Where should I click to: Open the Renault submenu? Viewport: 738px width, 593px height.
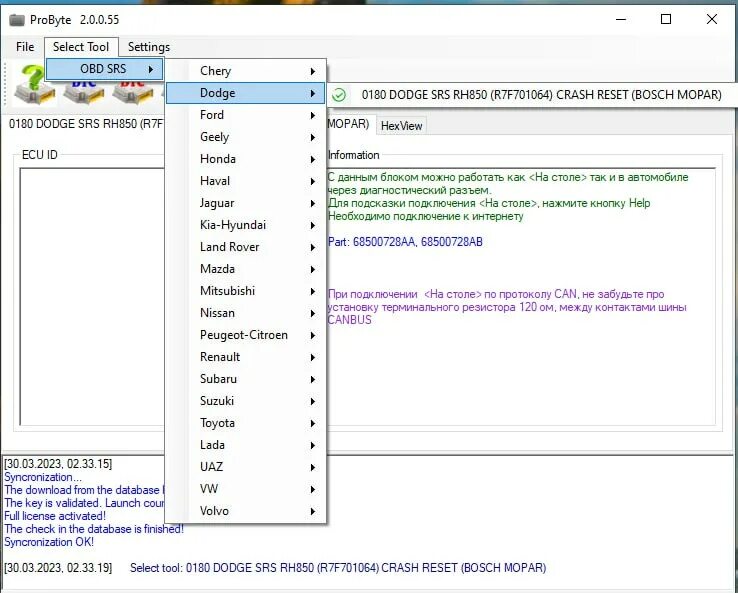point(245,357)
